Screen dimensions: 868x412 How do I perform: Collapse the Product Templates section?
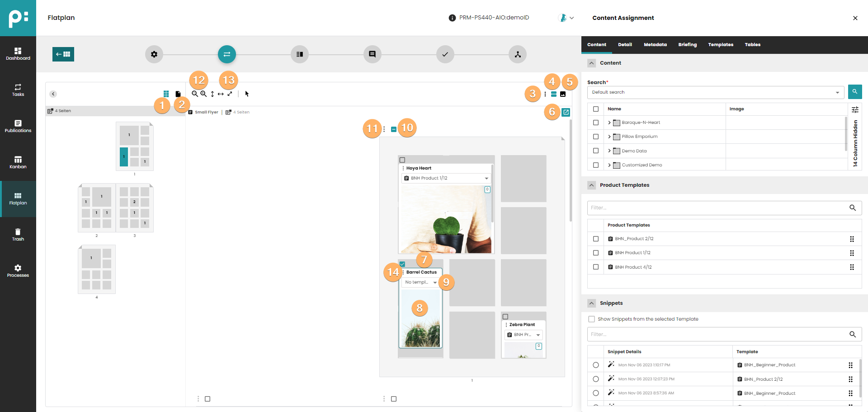coord(591,185)
